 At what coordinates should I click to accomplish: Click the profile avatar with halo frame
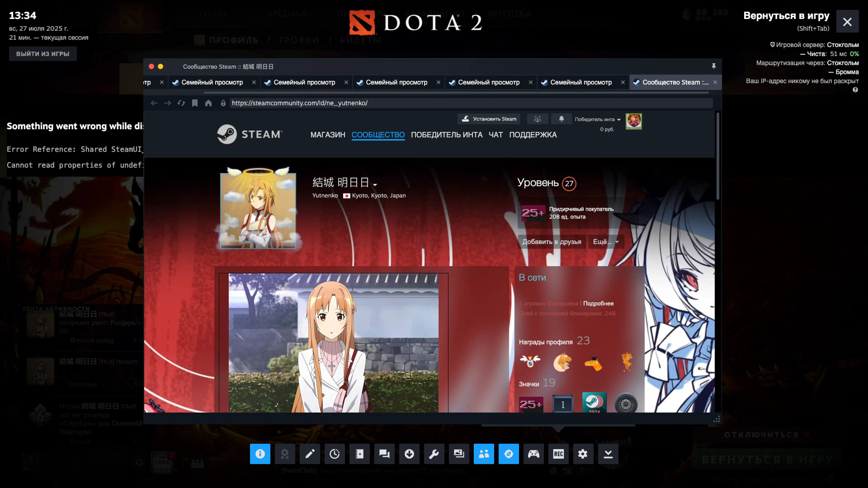coord(258,211)
